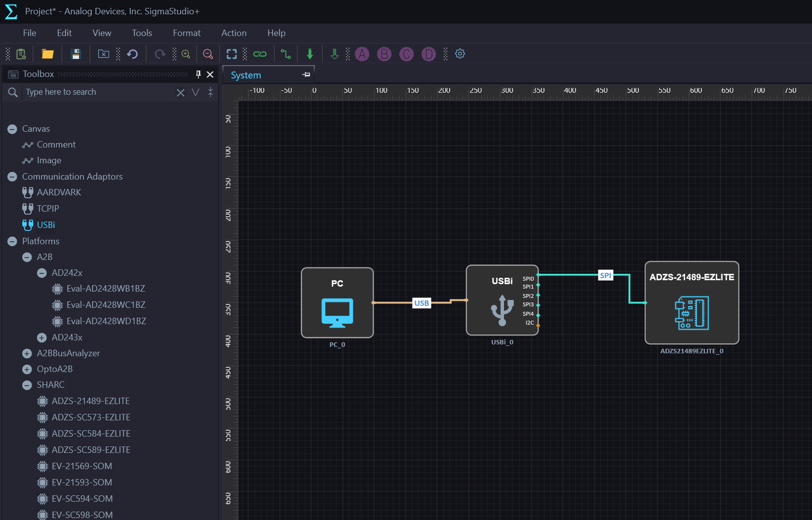This screenshot has height=520, width=812.
Task: Select the purple A preset button
Action: click(x=362, y=54)
